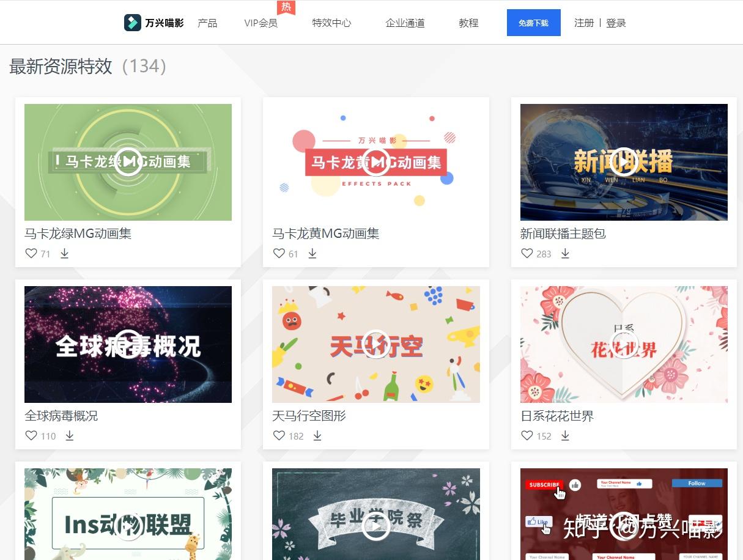
Task: Download 天马行空图形 via arrow icon
Action: (x=317, y=435)
